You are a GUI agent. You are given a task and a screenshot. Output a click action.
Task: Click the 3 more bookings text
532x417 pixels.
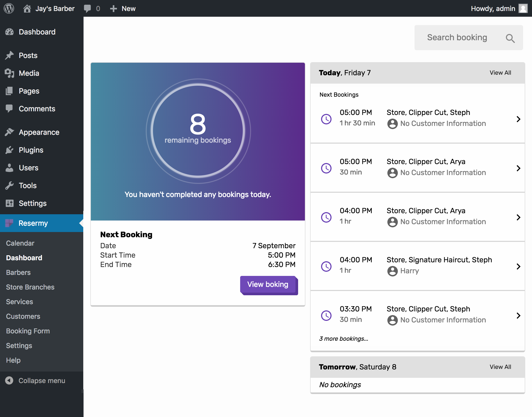pos(344,339)
